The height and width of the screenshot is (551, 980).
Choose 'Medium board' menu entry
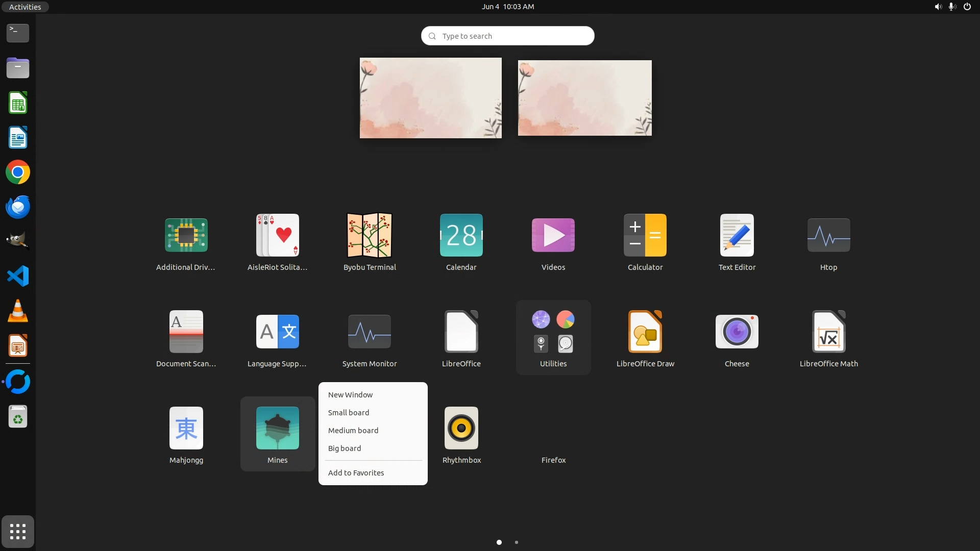coord(353,431)
